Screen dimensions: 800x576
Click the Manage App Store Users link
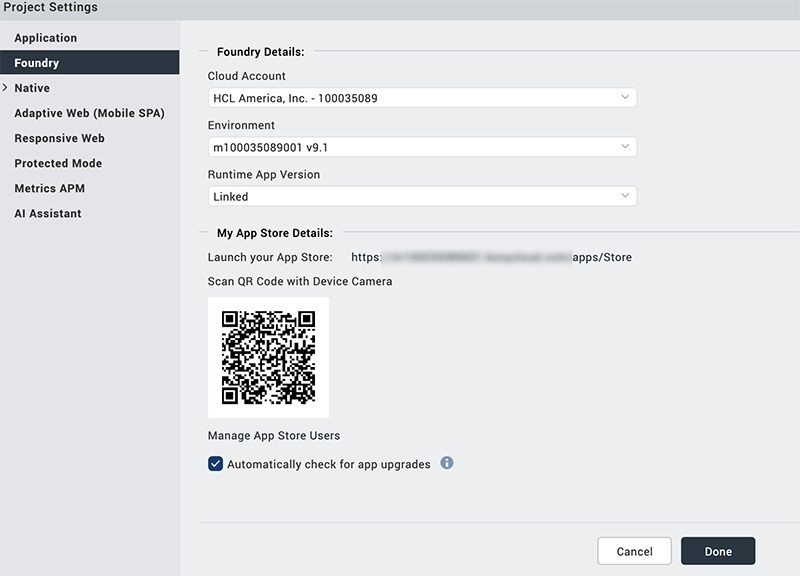click(x=274, y=435)
